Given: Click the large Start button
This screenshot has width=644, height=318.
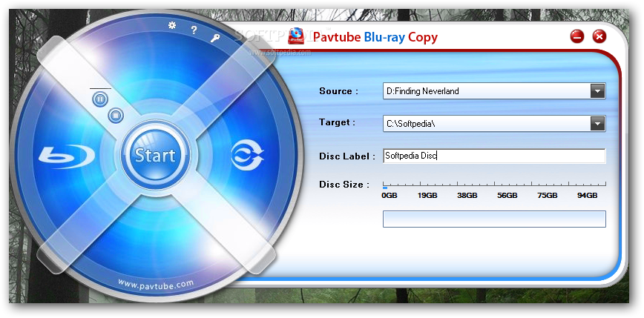Looking at the screenshot, I should click(x=155, y=156).
